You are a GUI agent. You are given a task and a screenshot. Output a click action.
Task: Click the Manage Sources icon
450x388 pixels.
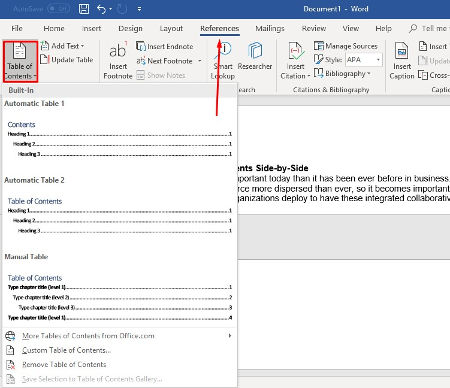[x=319, y=46]
